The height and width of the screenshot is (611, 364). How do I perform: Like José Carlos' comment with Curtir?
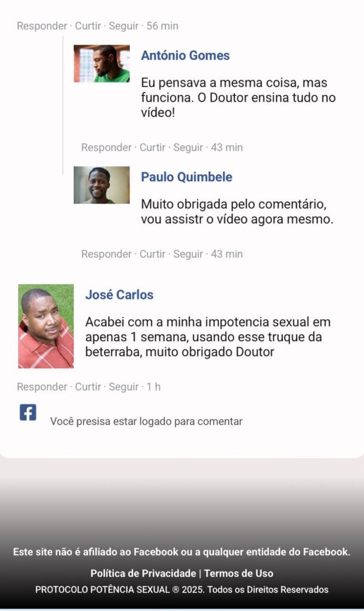pyautogui.click(x=88, y=387)
